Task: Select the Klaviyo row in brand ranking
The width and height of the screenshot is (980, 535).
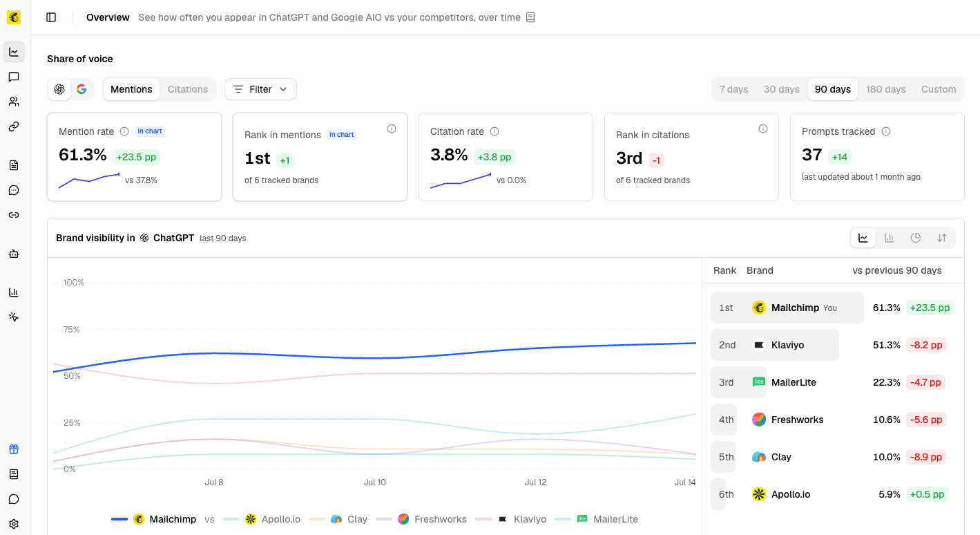Action: (x=833, y=345)
